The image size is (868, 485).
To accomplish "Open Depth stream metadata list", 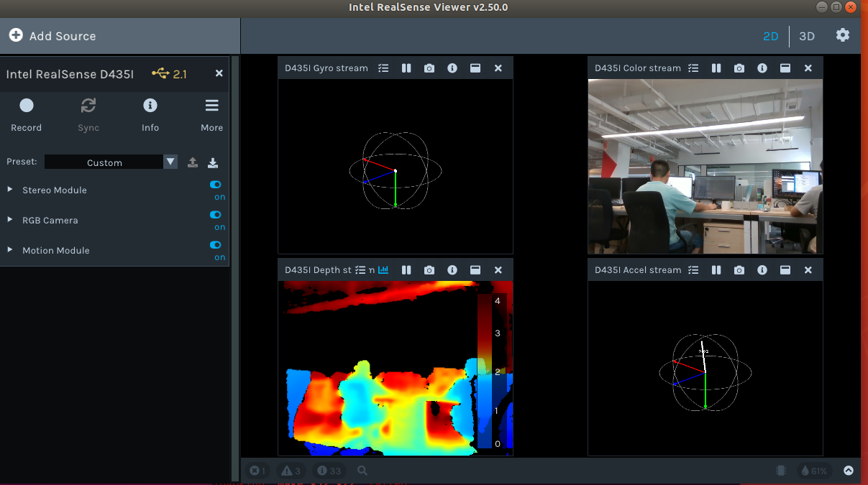I will 360,270.
